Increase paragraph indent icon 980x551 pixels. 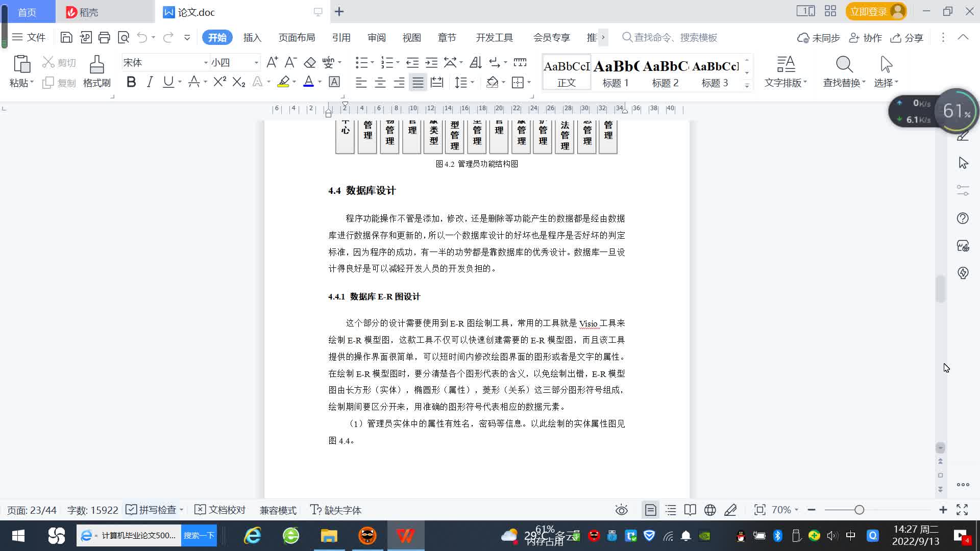pyautogui.click(x=431, y=62)
